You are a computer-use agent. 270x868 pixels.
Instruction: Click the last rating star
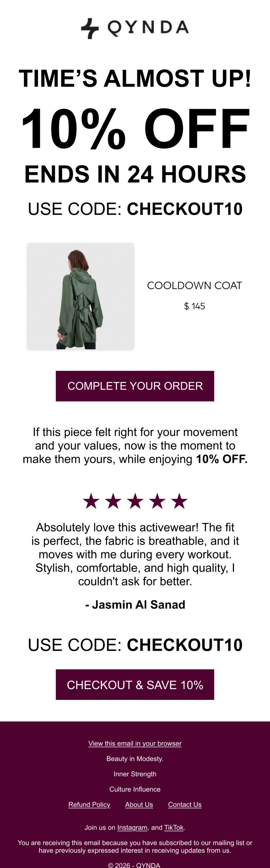click(x=179, y=501)
